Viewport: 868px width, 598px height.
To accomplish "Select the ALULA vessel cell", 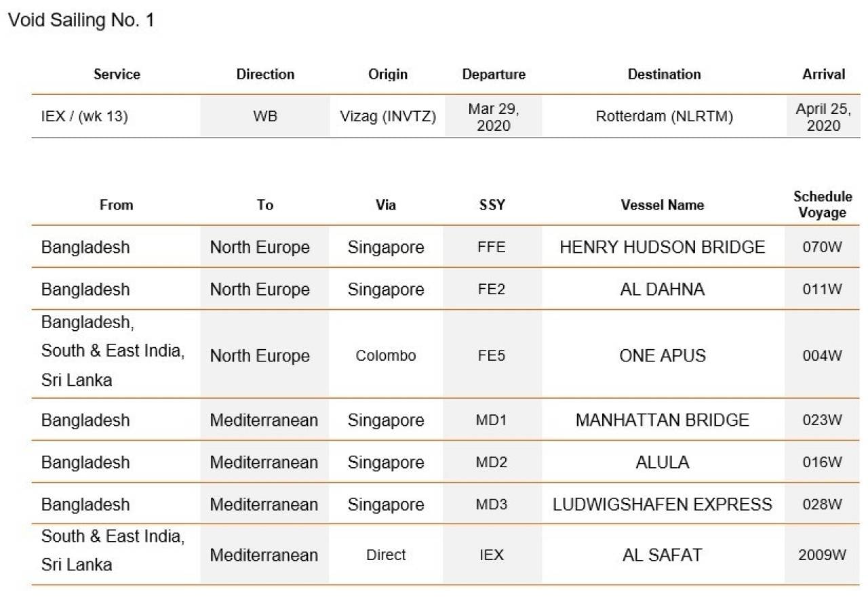I will point(663,462).
